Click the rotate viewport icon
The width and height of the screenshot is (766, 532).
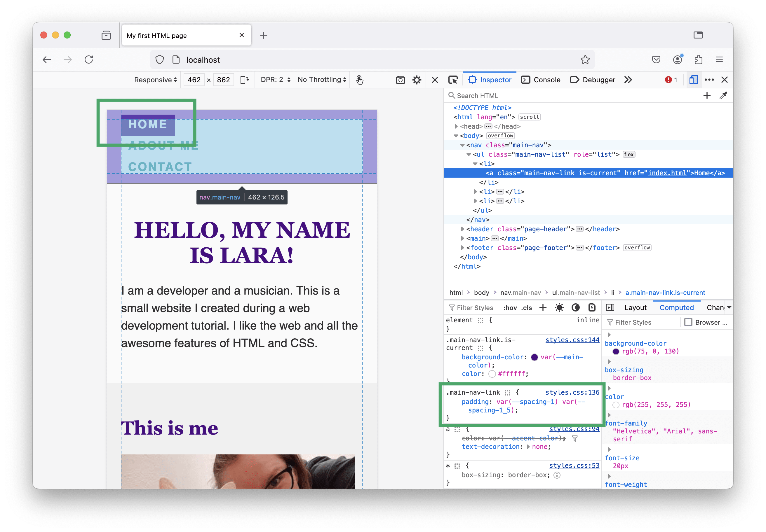click(x=245, y=80)
